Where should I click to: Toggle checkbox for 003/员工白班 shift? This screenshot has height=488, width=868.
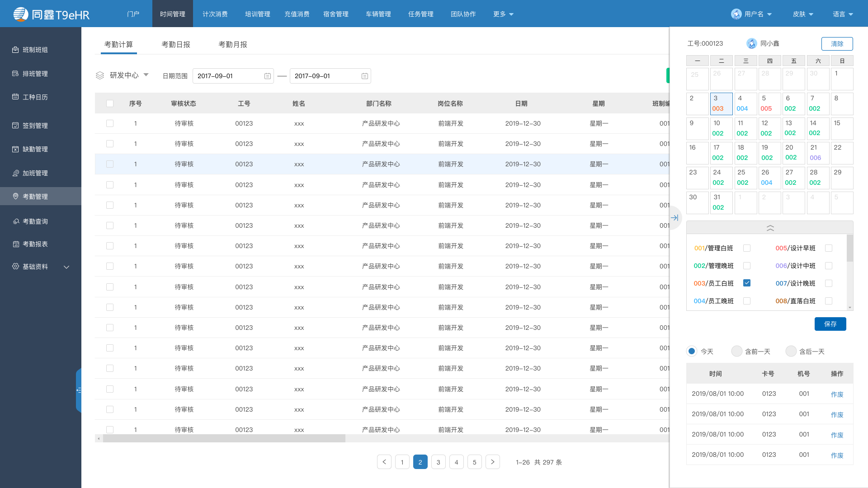(747, 283)
